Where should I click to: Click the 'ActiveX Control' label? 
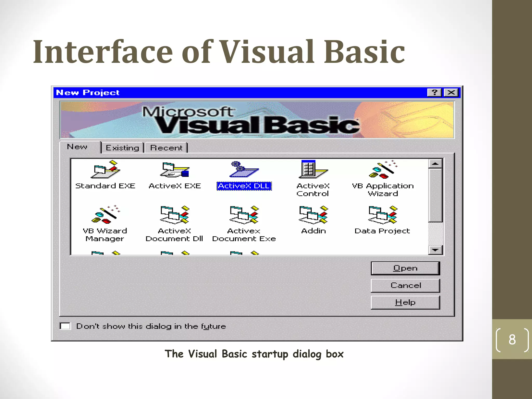tap(313, 190)
